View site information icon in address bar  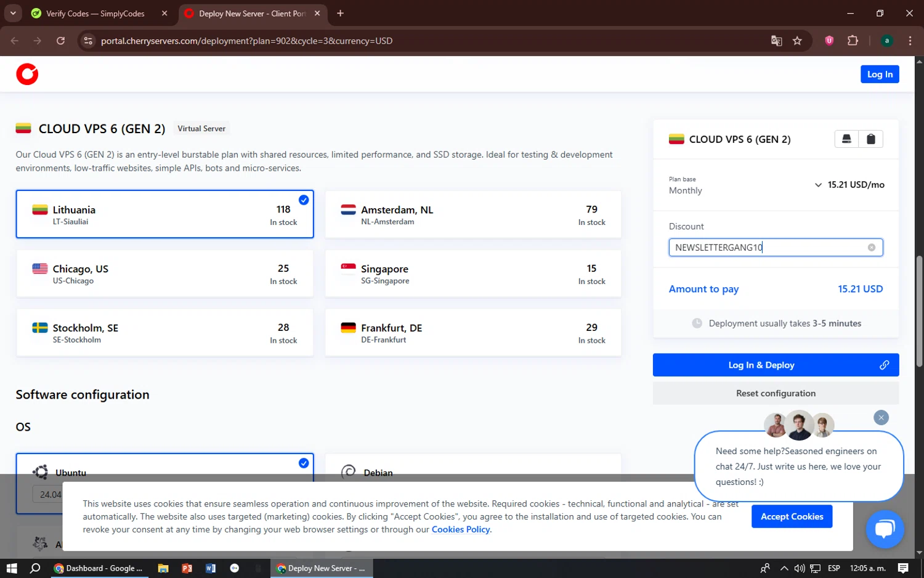click(88, 41)
